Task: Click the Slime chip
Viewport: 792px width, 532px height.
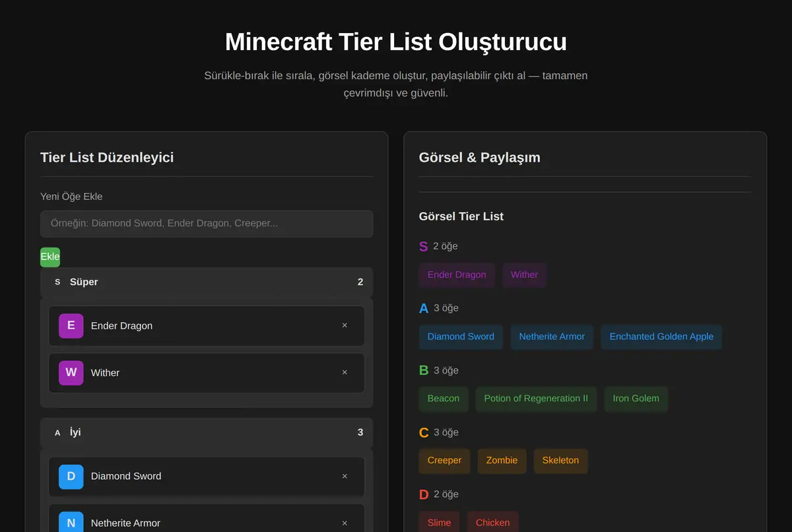Action: tap(439, 522)
